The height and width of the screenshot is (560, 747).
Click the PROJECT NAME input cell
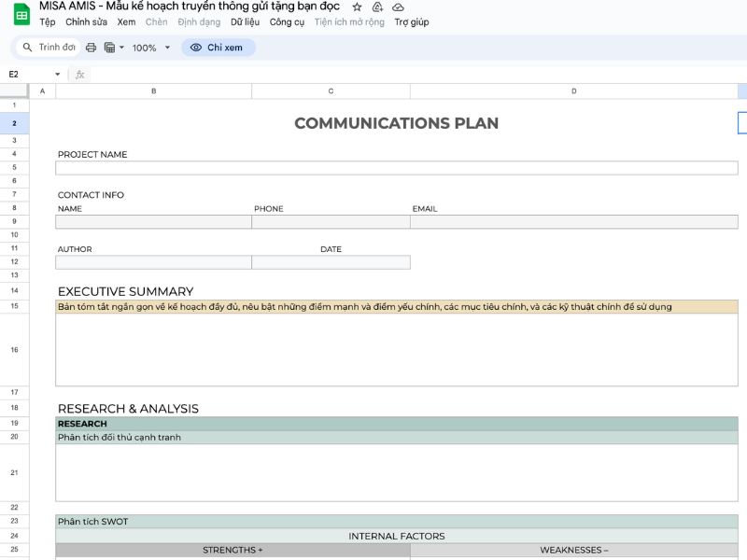396,168
